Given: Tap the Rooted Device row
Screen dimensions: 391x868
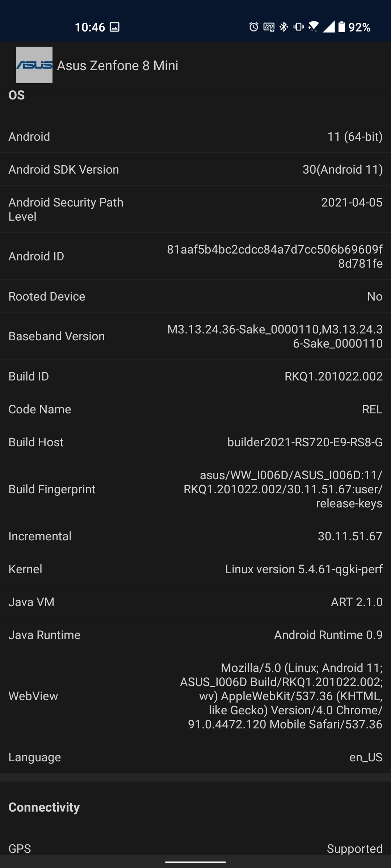Looking at the screenshot, I should (195, 296).
